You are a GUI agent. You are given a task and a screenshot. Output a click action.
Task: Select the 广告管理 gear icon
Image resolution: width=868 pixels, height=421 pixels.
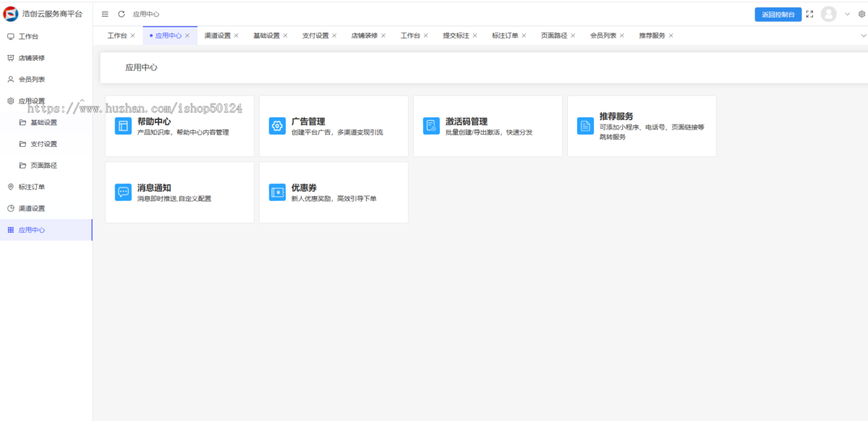pyautogui.click(x=277, y=125)
